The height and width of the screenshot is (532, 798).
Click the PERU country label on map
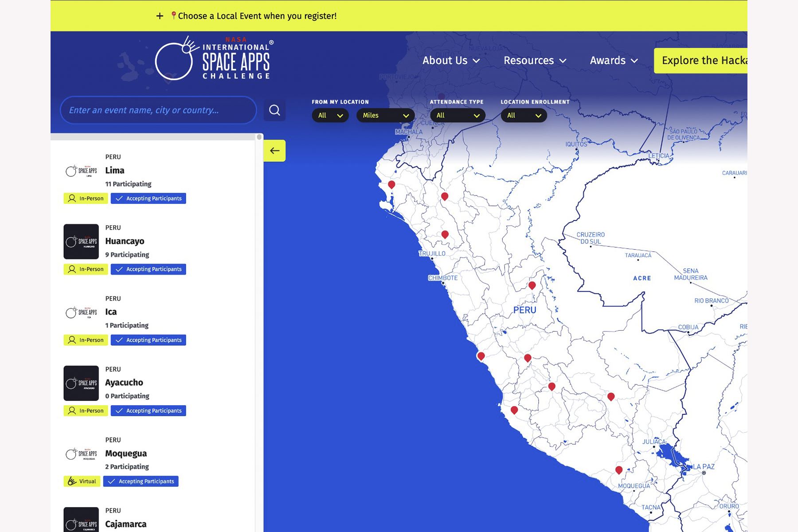pyautogui.click(x=525, y=310)
